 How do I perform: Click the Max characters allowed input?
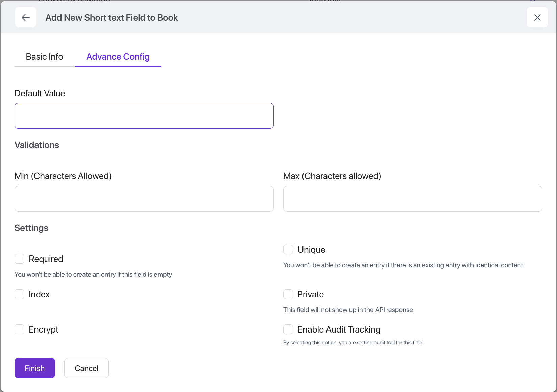coord(412,199)
